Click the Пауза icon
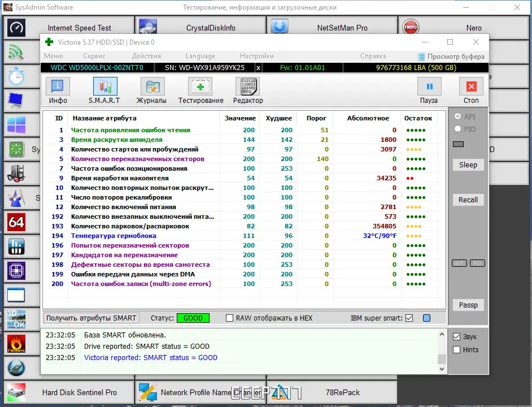The image size is (532, 407). pyautogui.click(x=429, y=86)
